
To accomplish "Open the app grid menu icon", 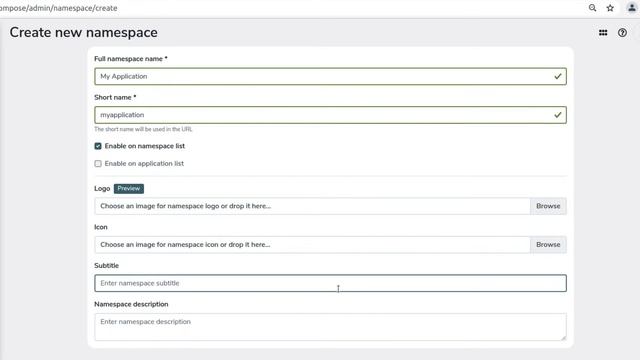I will [603, 33].
